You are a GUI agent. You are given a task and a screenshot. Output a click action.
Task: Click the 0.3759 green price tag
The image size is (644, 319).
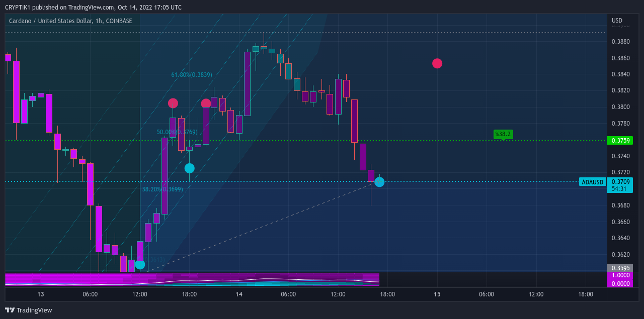(619, 141)
